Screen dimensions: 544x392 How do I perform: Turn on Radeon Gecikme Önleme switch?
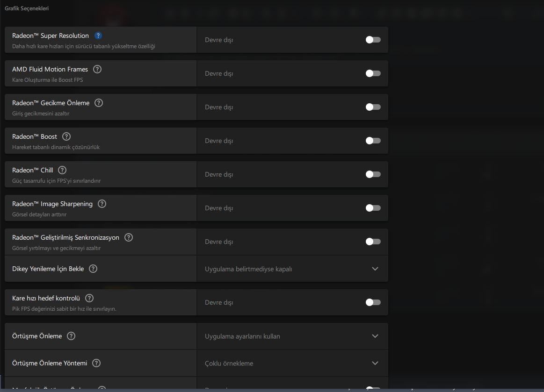click(373, 107)
